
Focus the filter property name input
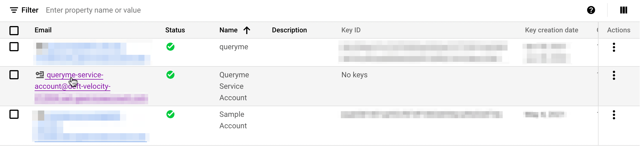coord(93,10)
